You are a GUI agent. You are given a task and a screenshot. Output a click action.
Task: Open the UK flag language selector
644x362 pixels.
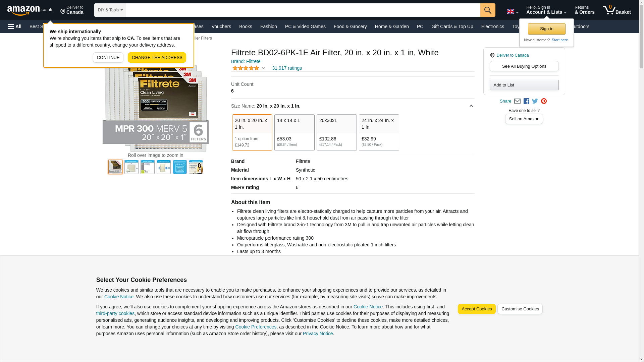[x=512, y=12]
